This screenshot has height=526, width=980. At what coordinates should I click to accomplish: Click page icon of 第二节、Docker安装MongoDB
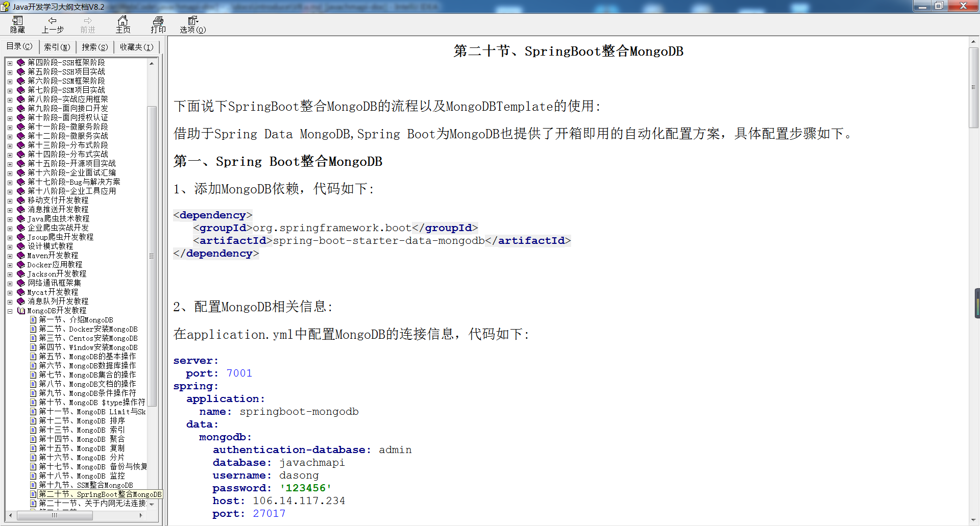click(33, 329)
